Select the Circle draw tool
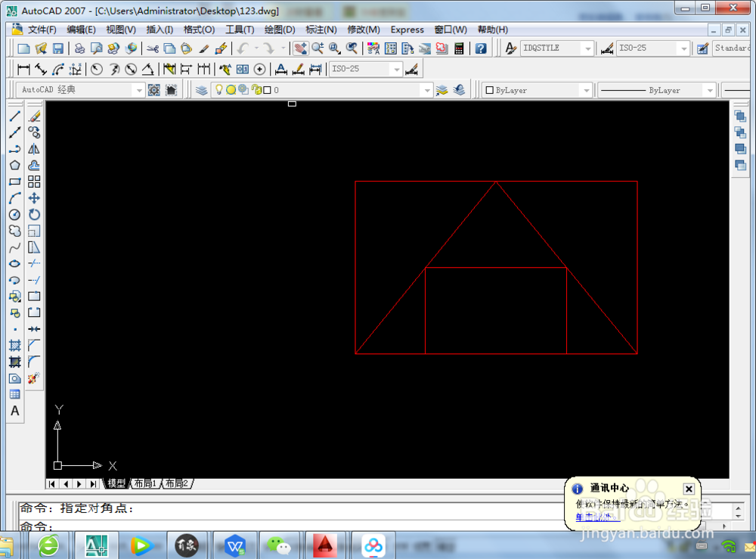Screen dimensions: 756x559 pyautogui.click(x=15, y=215)
